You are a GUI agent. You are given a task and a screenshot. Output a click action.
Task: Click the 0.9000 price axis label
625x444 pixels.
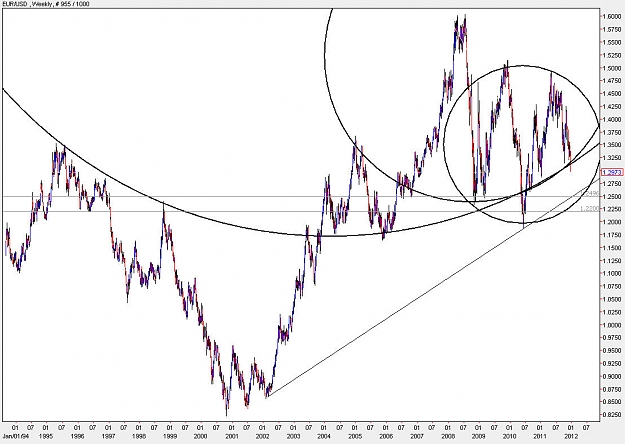tap(612, 376)
